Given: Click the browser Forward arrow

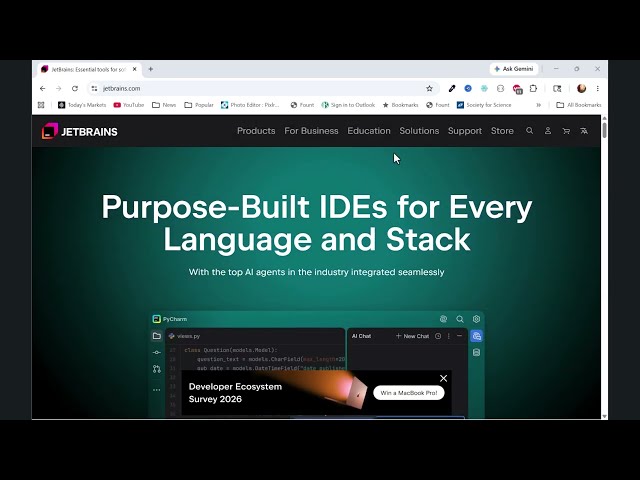Looking at the screenshot, I should tap(58, 89).
